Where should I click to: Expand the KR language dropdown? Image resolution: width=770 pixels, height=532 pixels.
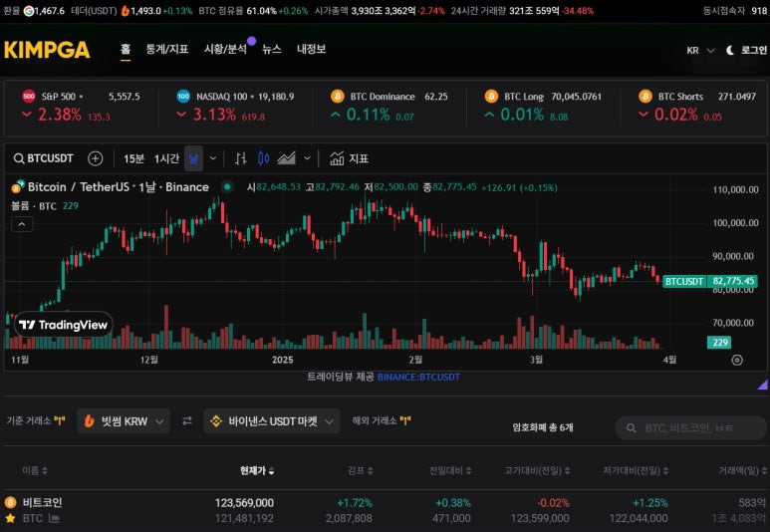(700, 50)
